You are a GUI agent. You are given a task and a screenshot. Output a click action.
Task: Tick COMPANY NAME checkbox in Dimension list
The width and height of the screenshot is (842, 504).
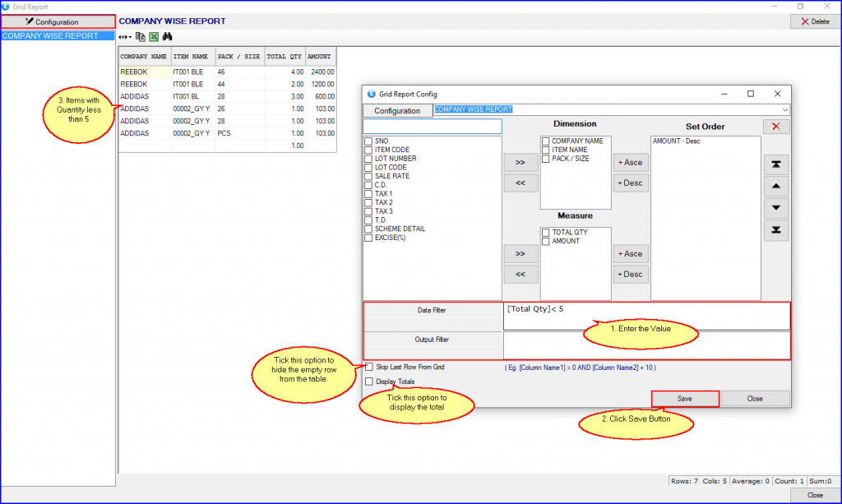546,141
